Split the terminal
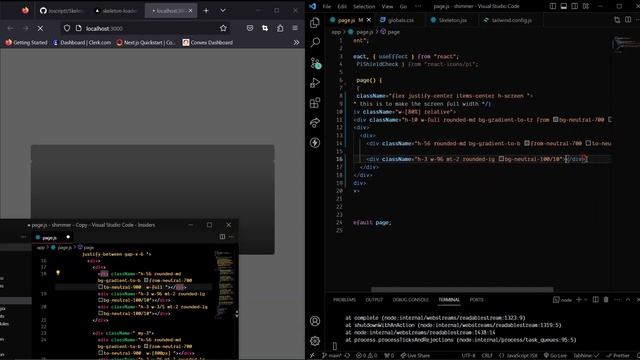 596,300
